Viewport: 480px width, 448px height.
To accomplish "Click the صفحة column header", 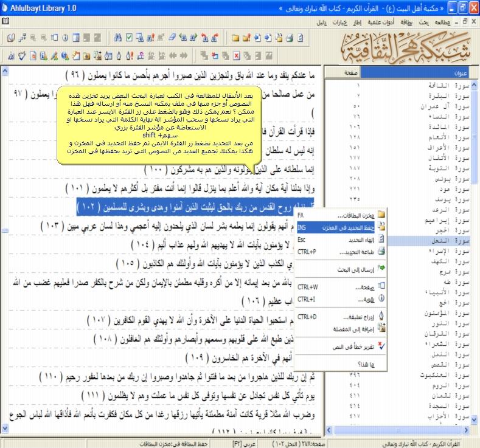I will [343, 73].
